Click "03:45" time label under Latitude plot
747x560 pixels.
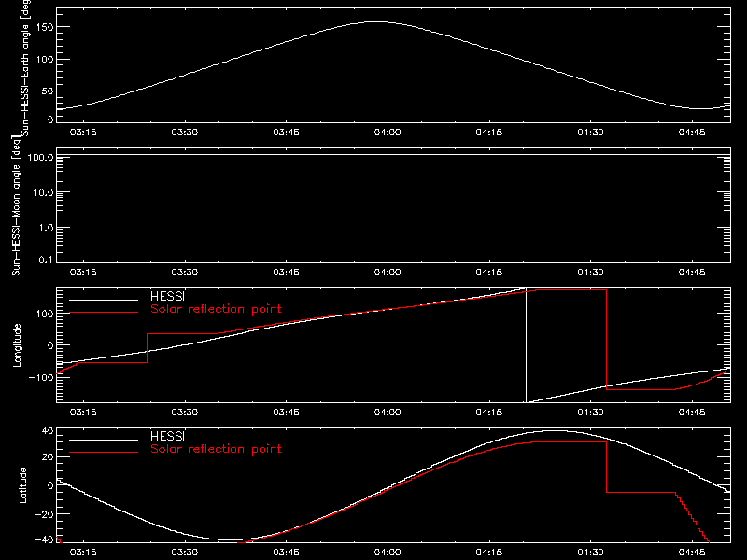pyautogui.click(x=286, y=553)
